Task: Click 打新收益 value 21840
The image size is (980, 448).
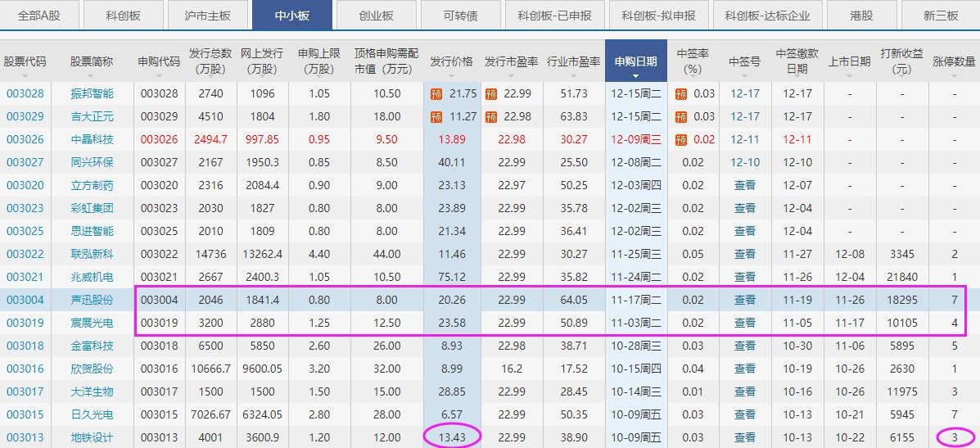Action: point(902,277)
